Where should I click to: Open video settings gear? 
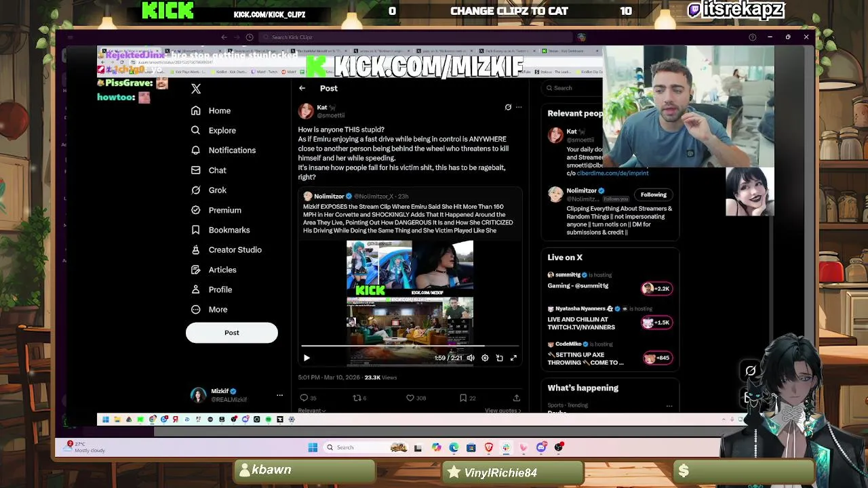coord(485,358)
